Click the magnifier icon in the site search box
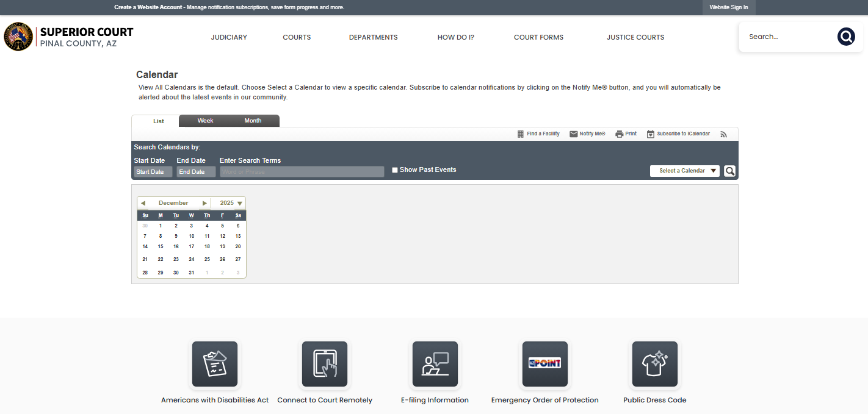The image size is (868, 414). coord(846,37)
